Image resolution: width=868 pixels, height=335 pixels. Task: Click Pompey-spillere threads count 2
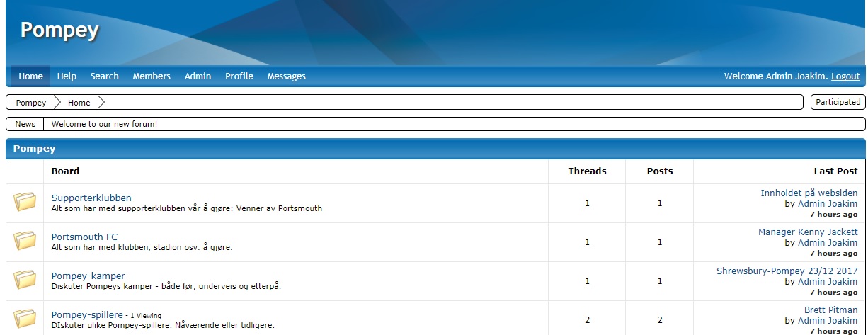click(587, 320)
